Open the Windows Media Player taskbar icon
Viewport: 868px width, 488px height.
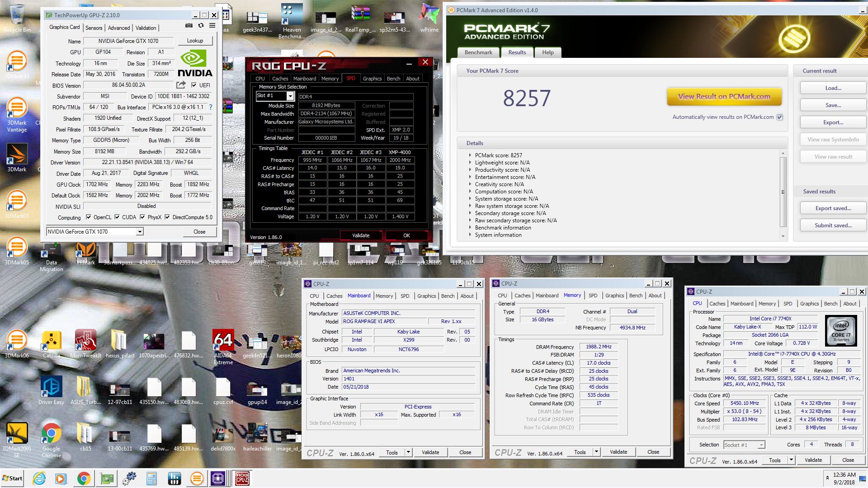61,478
